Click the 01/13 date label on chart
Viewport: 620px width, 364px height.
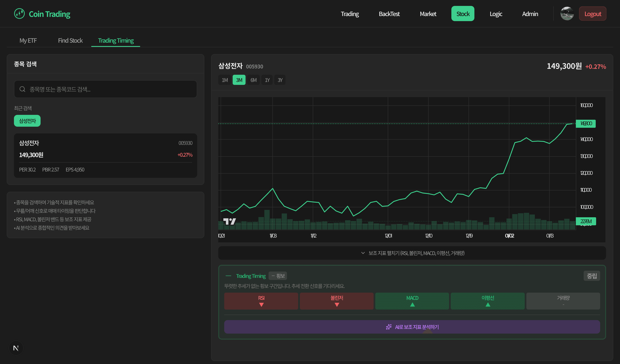[x=550, y=236]
